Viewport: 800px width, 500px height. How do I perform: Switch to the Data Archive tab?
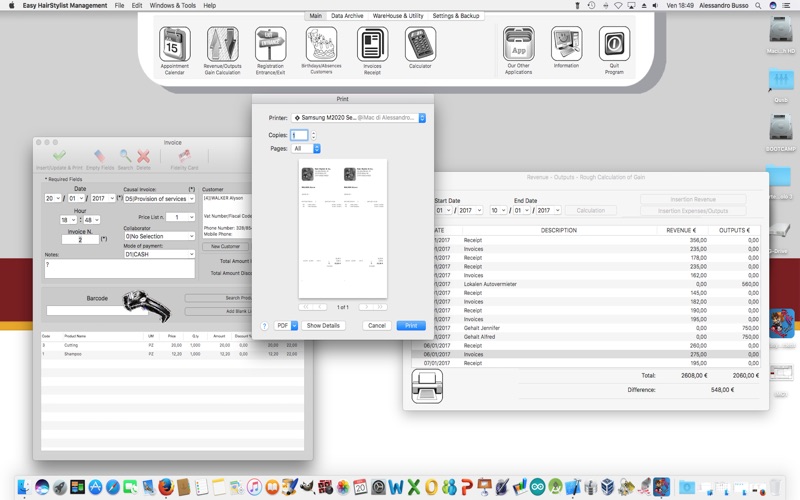[347, 16]
